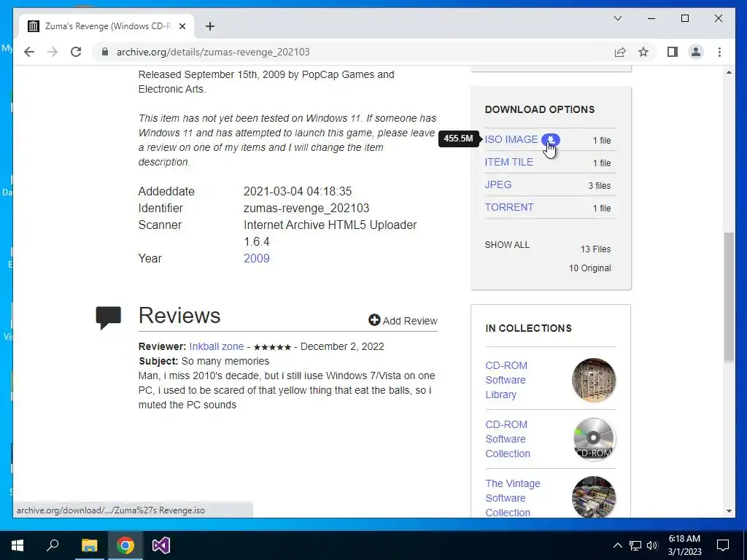747x560 pixels.
Task: Click the Vintage Software Collection thumbnail
Action: (594, 497)
